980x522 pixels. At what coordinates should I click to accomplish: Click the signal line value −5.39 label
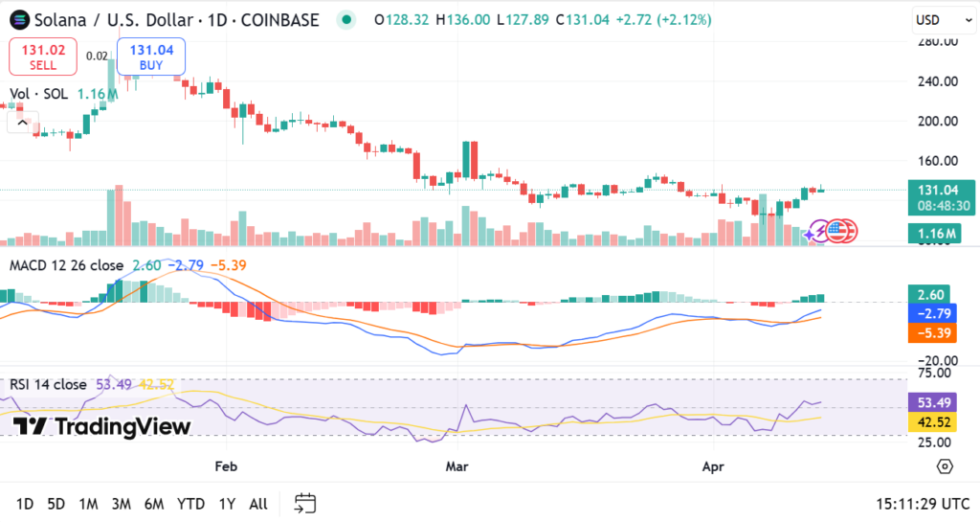[932, 332]
